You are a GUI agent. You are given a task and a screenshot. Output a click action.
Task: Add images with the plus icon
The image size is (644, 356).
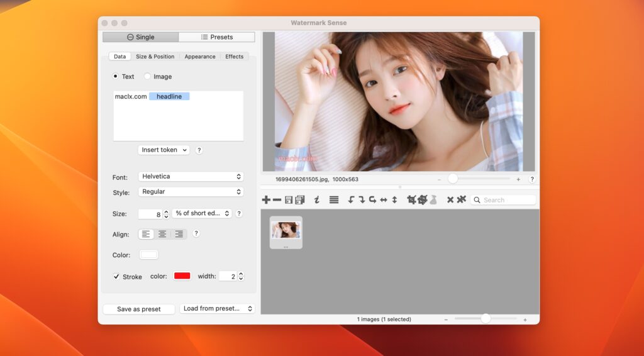[266, 200]
